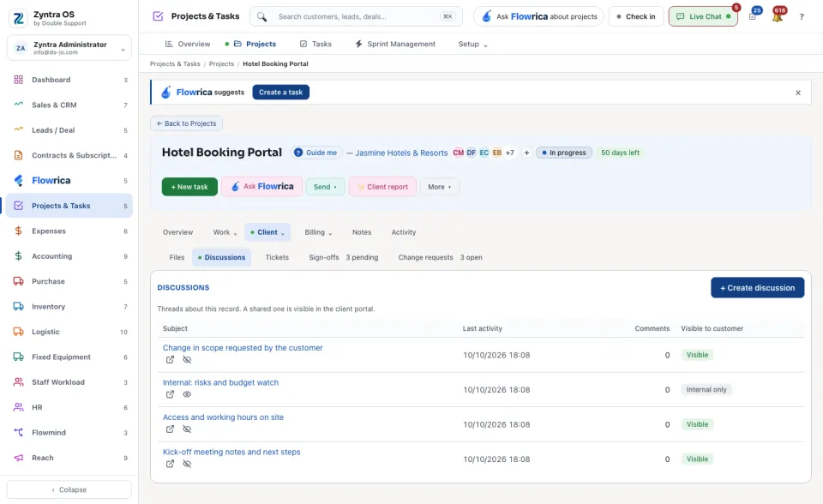Open the Client report button

pyautogui.click(x=382, y=187)
